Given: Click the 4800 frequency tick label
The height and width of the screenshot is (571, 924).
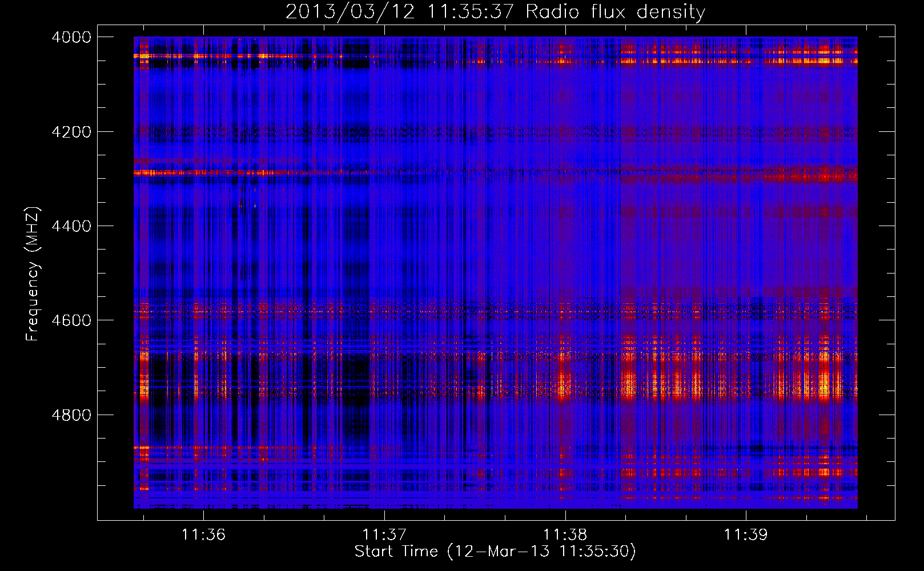Looking at the screenshot, I should [x=71, y=415].
